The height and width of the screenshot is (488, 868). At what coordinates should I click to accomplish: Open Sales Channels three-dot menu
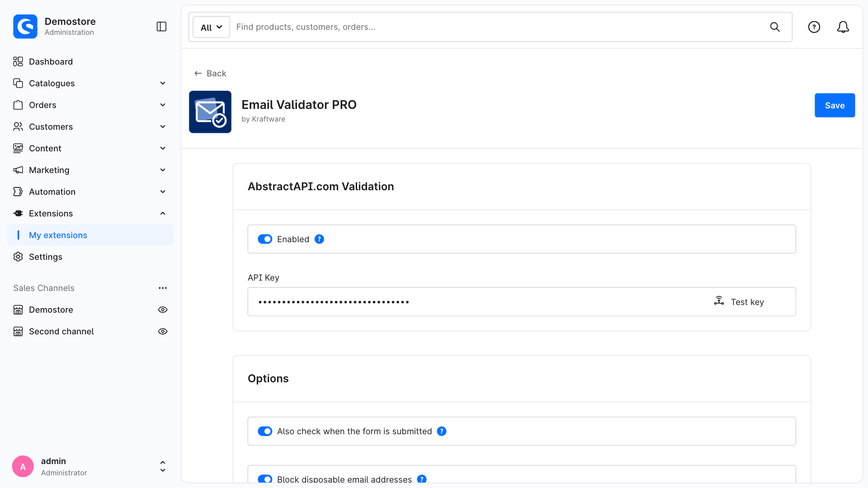(163, 288)
